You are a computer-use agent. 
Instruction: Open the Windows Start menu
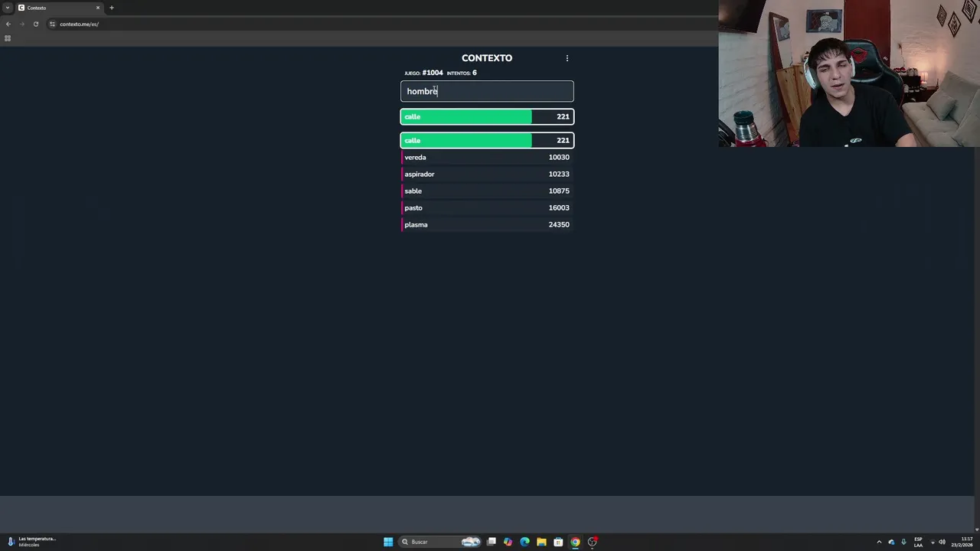tap(388, 542)
